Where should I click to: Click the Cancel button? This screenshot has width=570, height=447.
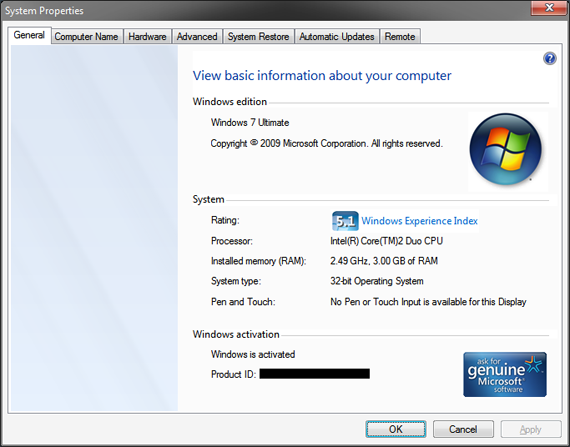point(463,429)
